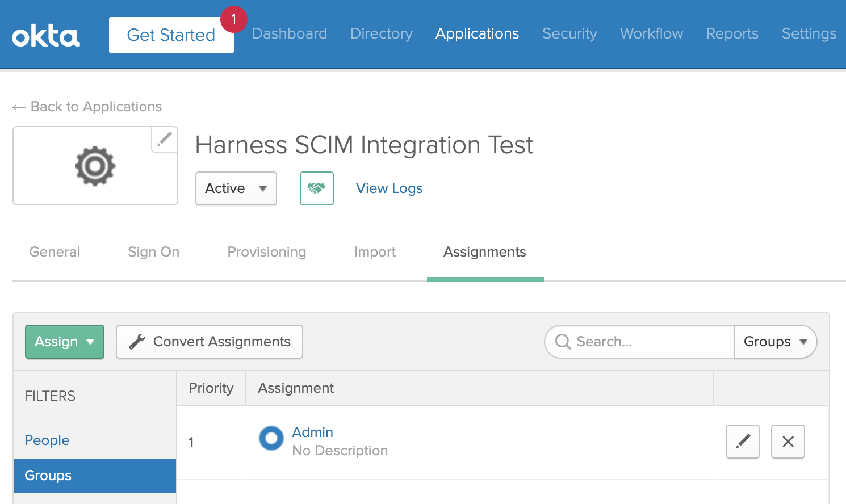Click the Priority column header
The width and height of the screenshot is (846, 504).
click(211, 388)
